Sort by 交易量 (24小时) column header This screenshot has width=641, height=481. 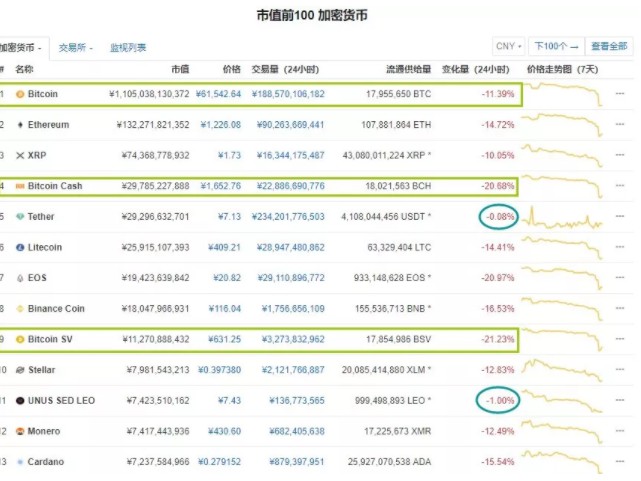tap(285, 69)
